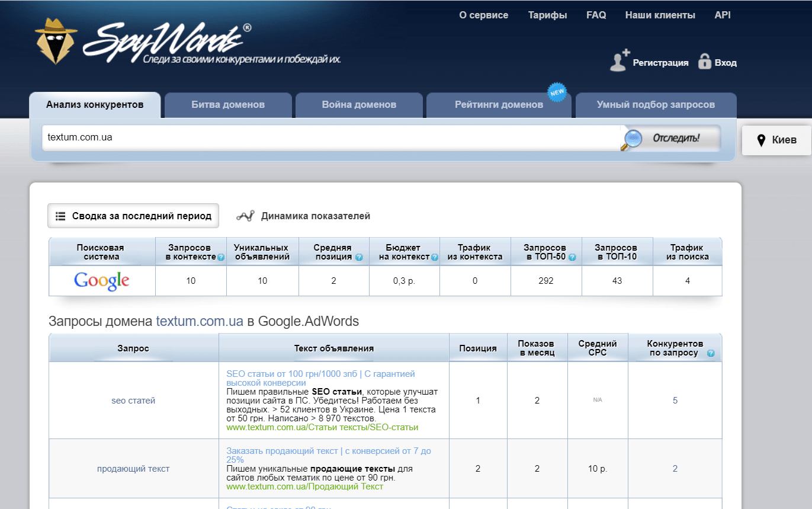This screenshot has height=509, width=812.
Task: Click the help icon near Конкурентов по запросу
Action: 711,353
